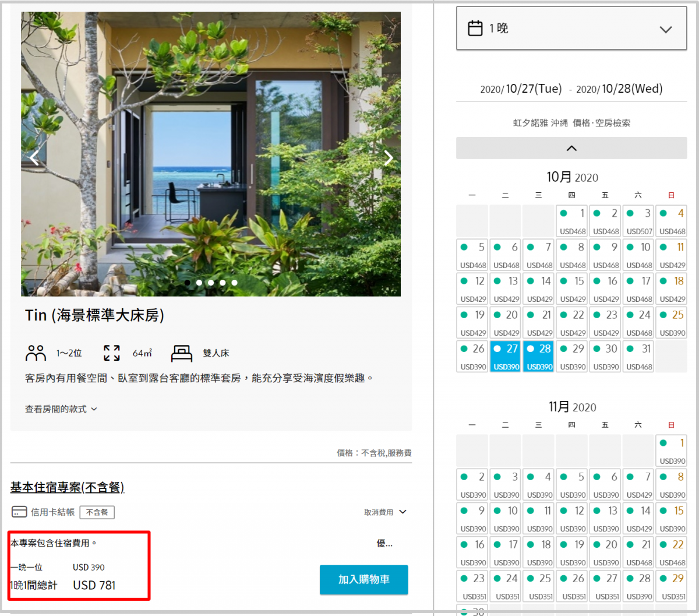This screenshot has width=699, height=616.
Task: Choose October 25 priced USD390
Action: click(x=671, y=322)
